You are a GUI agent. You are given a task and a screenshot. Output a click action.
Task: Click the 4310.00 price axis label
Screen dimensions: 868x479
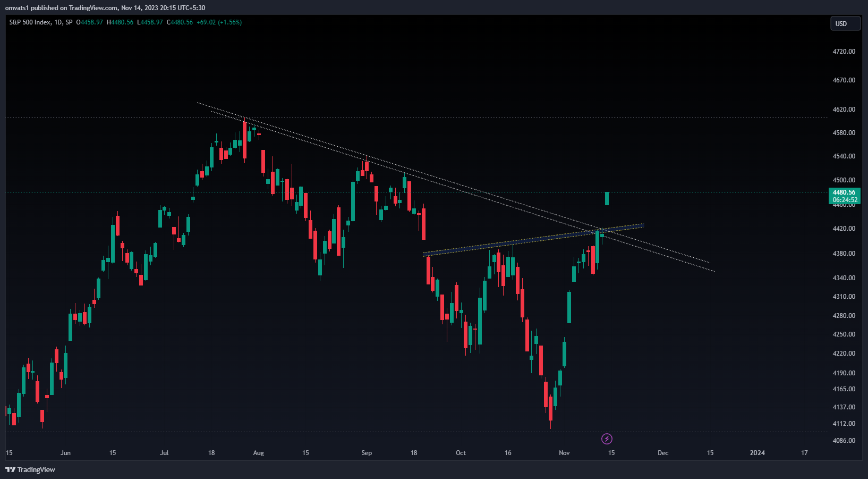point(844,297)
